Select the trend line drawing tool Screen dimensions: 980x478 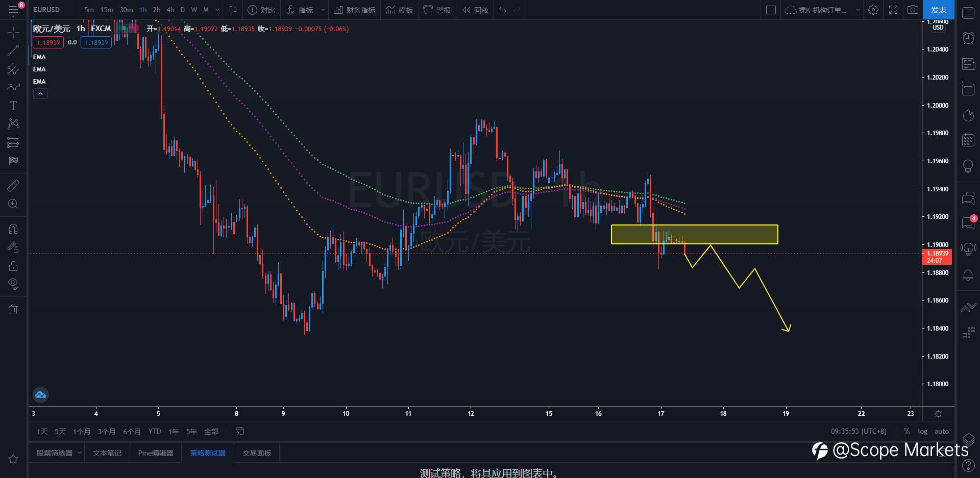(x=13, y=51)
